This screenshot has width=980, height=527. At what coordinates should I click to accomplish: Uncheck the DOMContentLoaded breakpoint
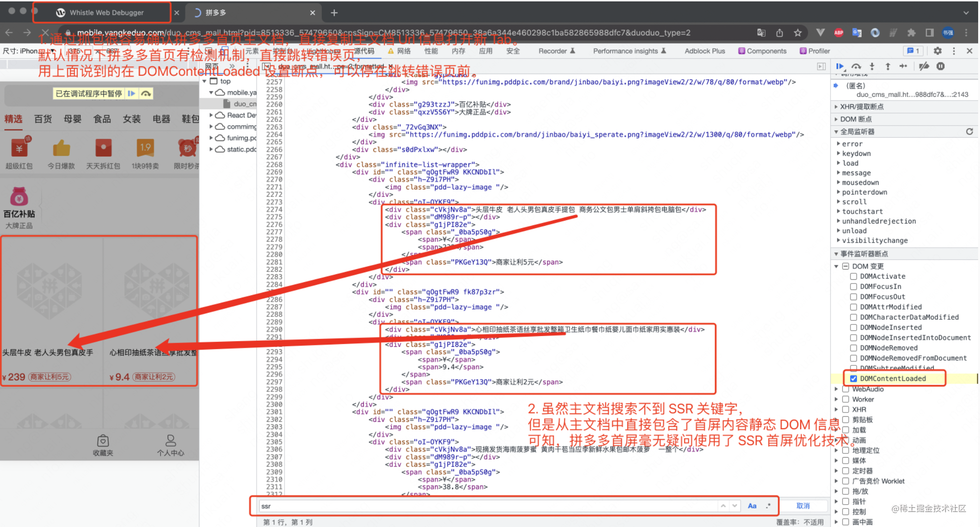[x=853, y=378]
